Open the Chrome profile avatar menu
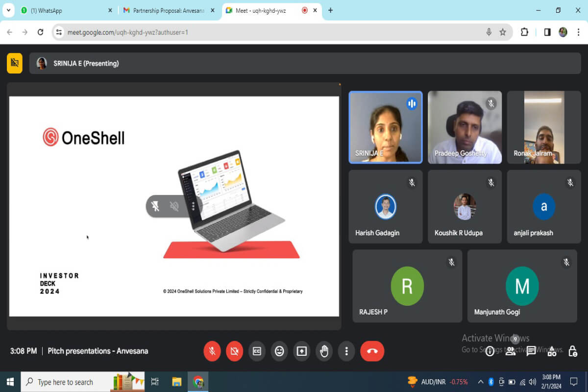Image resolution: width=588 pixels, height=392 pixels. [x=563, y=32]
